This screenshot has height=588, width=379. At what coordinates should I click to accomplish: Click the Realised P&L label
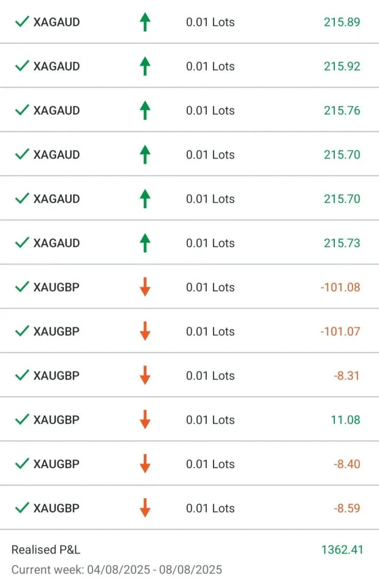(x=46, y=550)
